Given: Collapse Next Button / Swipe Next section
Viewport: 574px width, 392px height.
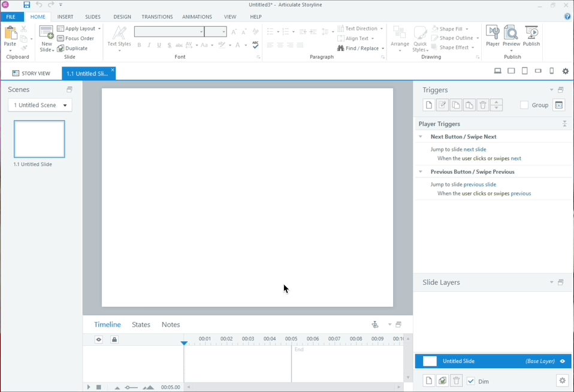Looking at the screenshot, I should [x=421, y=137].
